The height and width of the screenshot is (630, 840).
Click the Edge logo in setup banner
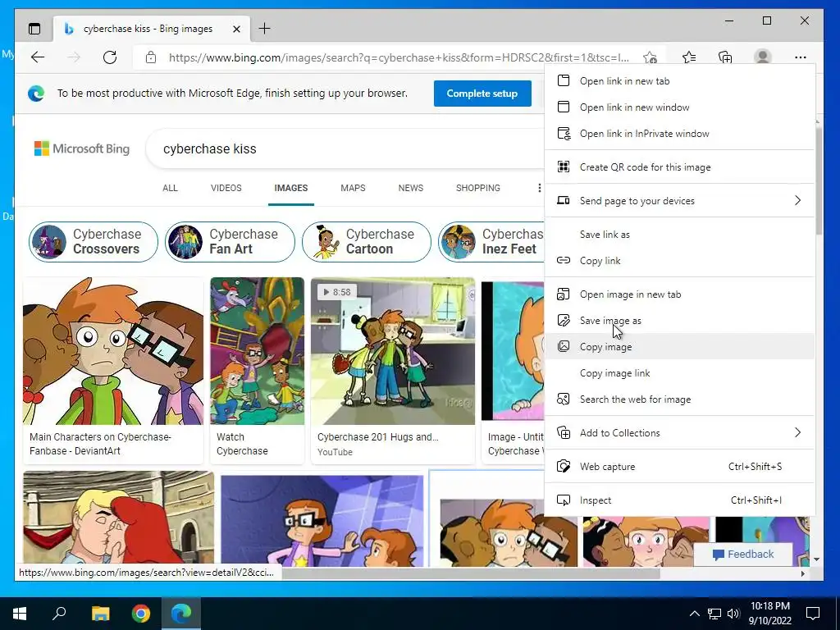coord(36,94)
